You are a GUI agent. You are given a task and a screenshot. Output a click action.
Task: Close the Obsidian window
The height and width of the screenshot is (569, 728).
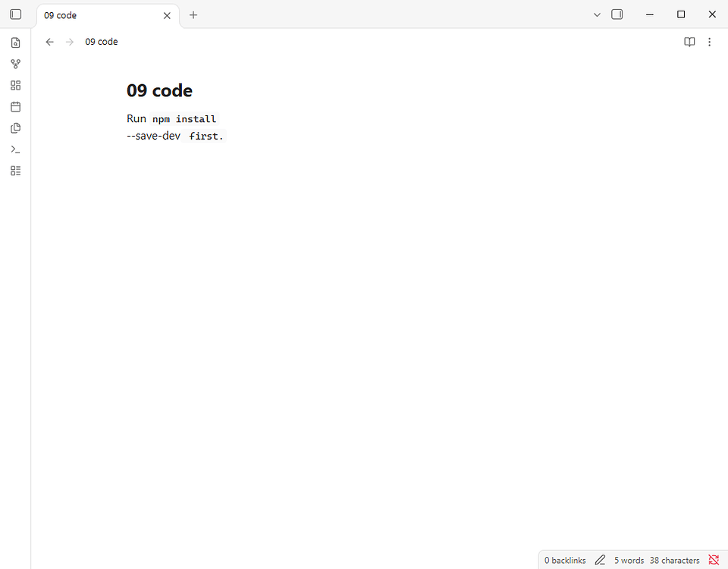click(712, 14)
